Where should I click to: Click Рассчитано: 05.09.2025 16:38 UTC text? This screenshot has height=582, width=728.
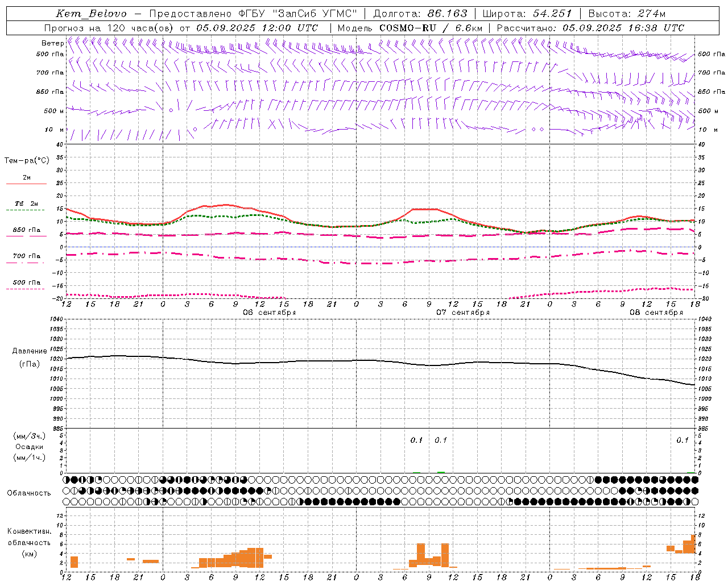point(590,28)
